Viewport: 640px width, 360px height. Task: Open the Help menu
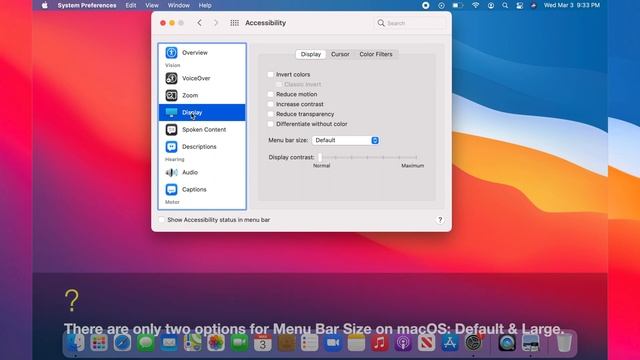point(205,5)
